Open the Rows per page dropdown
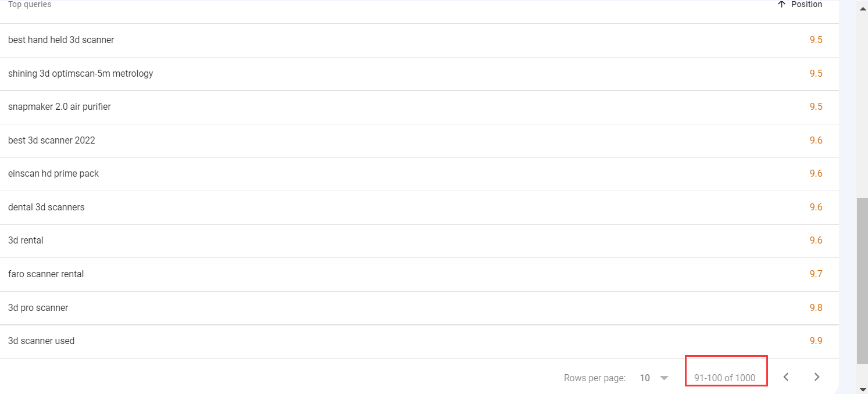Image resolution: width=868 pixels, height=394 pixels. [654, 378]
